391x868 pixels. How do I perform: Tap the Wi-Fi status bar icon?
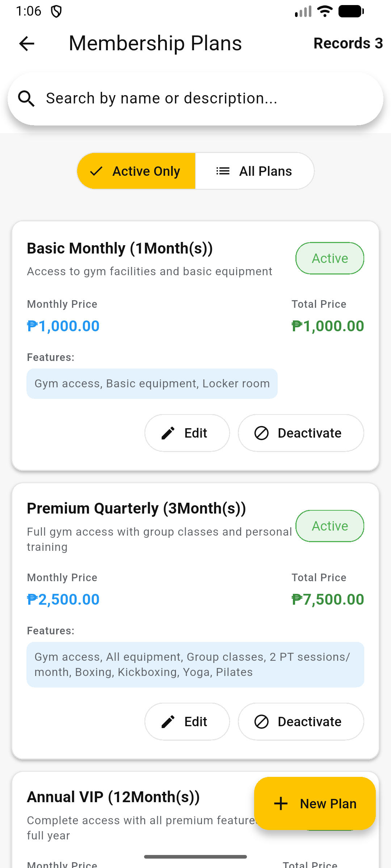[x=325, y=11]
